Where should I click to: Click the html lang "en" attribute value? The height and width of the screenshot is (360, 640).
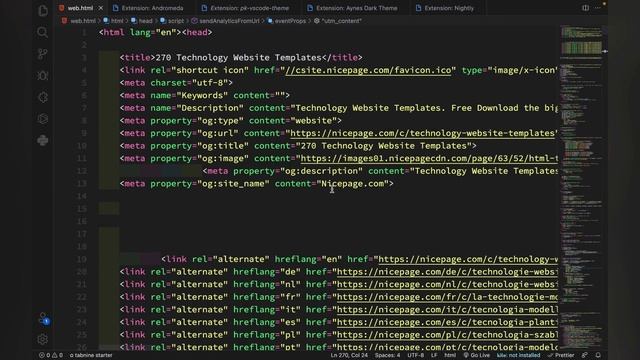(x=166, y=32)
